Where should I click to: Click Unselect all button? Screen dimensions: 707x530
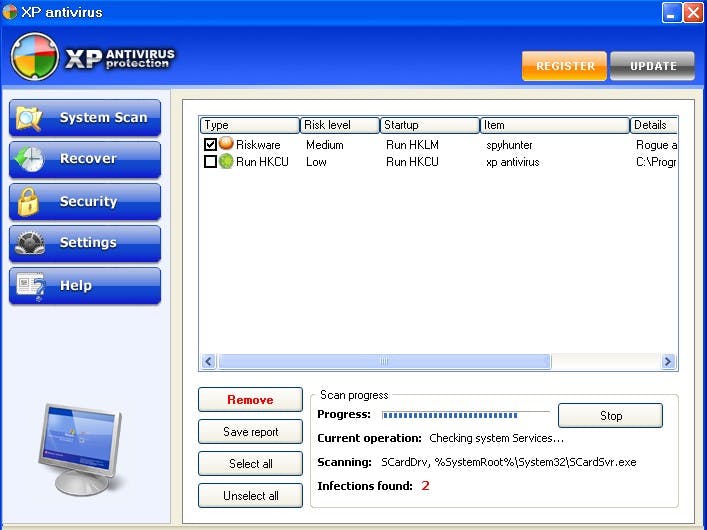pyautogui.click(x=250, y=496)
